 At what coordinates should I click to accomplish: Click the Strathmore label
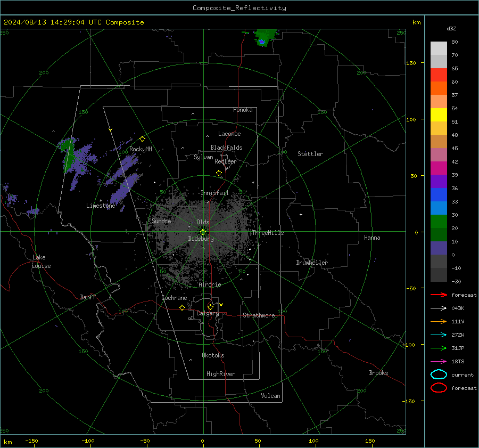pyautogui.click(x=259, y=315)
